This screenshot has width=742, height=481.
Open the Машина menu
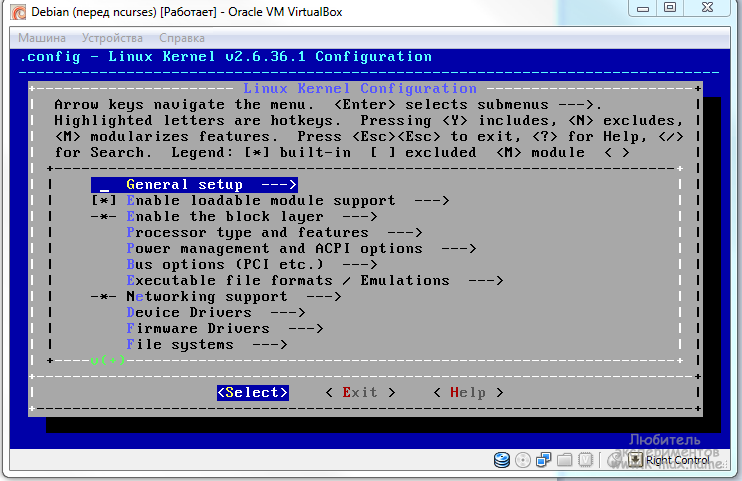[x=42, y=38]
